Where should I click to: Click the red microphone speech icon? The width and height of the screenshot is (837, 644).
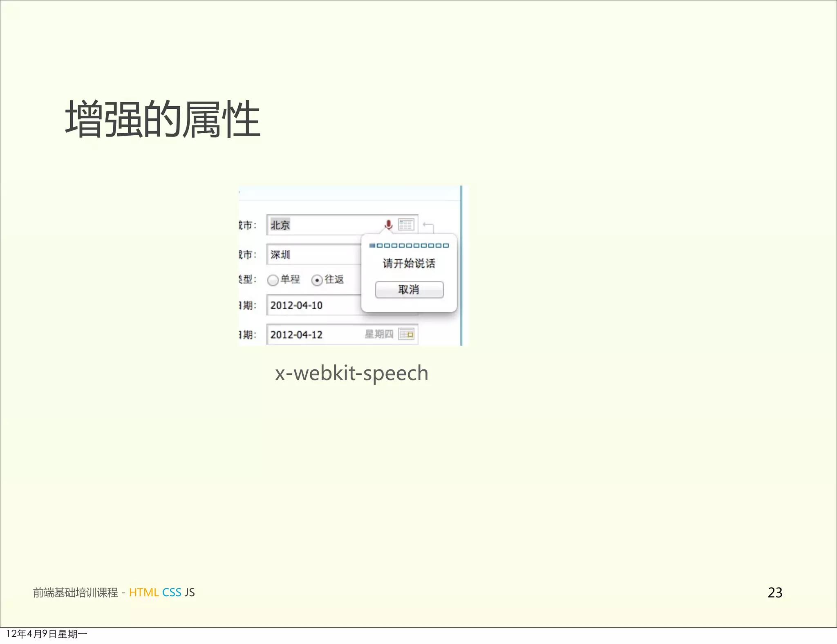pyautogui.click(x=388, y=224)
